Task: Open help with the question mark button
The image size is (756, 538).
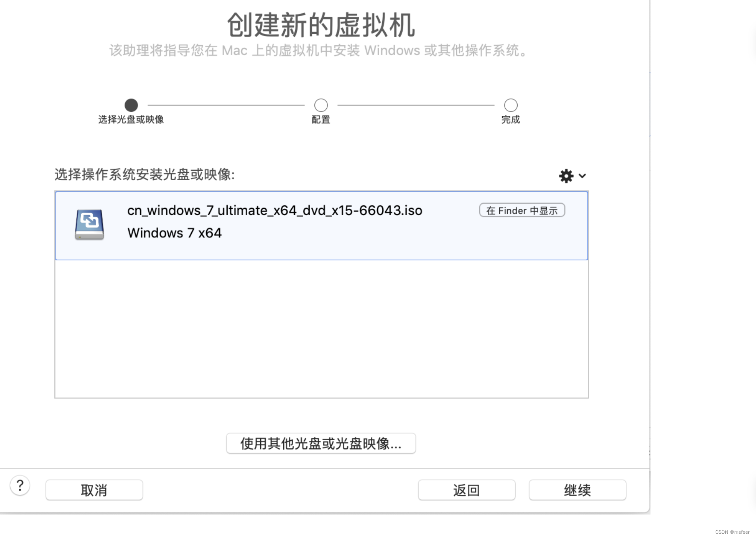Action: pos(20,485)
